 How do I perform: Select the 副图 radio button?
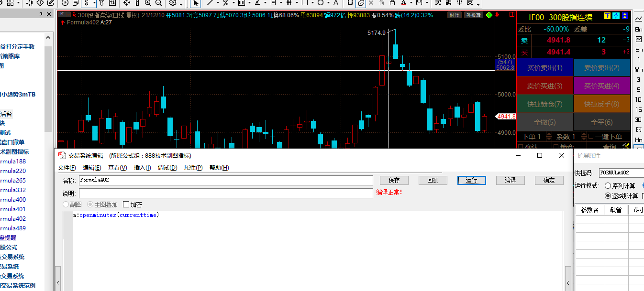click(66, 205)
